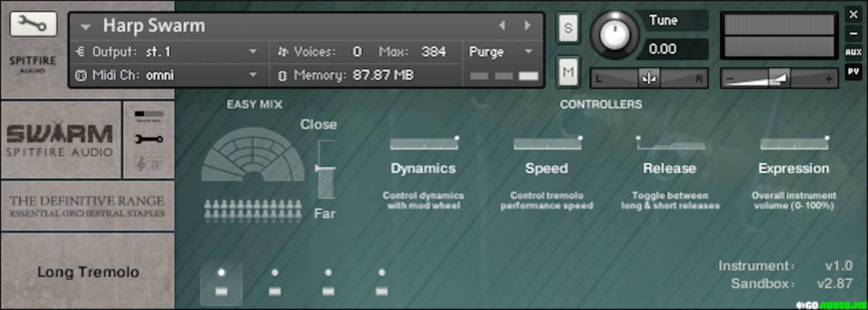The width and height of the screenshot is (868, 310).
Task: Toggle the AUX sends panel
Action: point(853,52)
